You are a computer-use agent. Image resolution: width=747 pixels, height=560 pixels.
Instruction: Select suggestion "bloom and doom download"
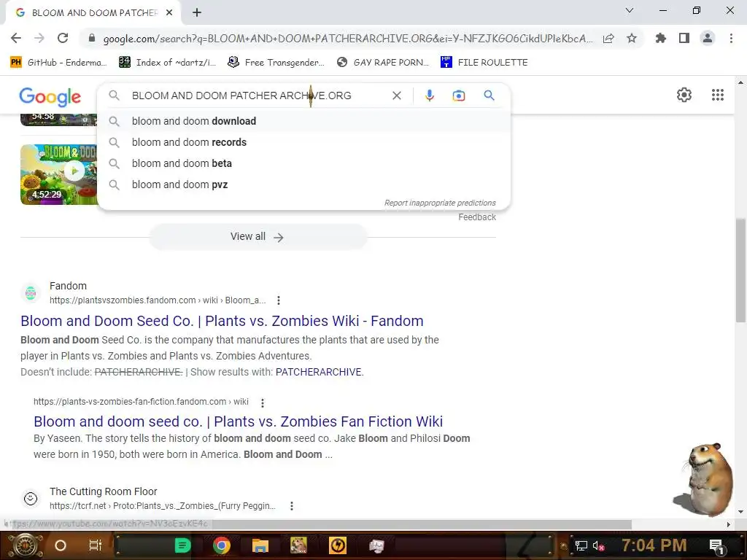coord(304,121)
